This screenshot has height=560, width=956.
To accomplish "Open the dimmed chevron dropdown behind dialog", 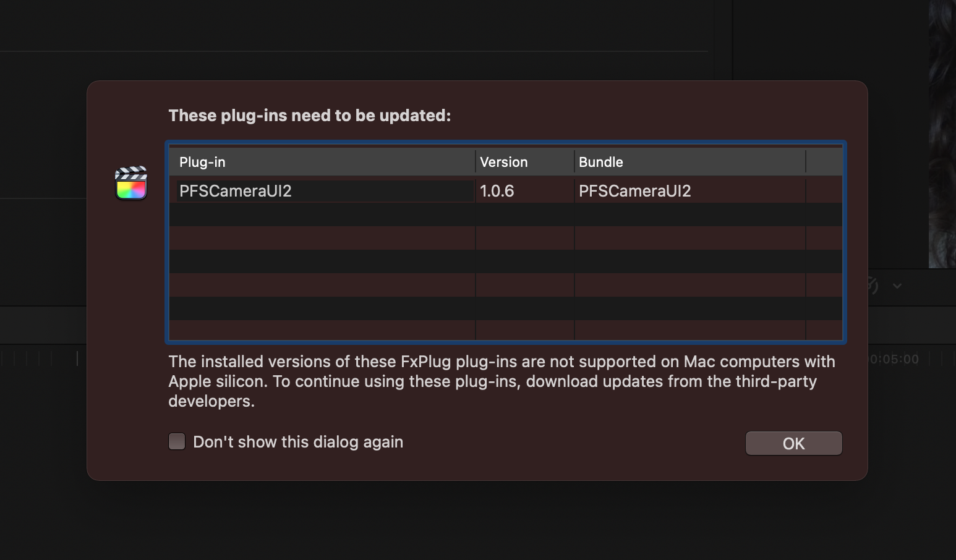I will pos(897,286).
